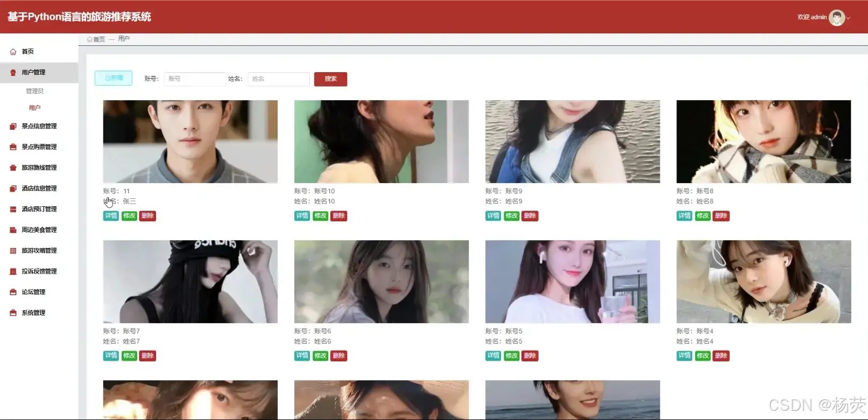
Task: Click the 旅游攻略管理 grid icon
Action: click(x=13, y=250)
